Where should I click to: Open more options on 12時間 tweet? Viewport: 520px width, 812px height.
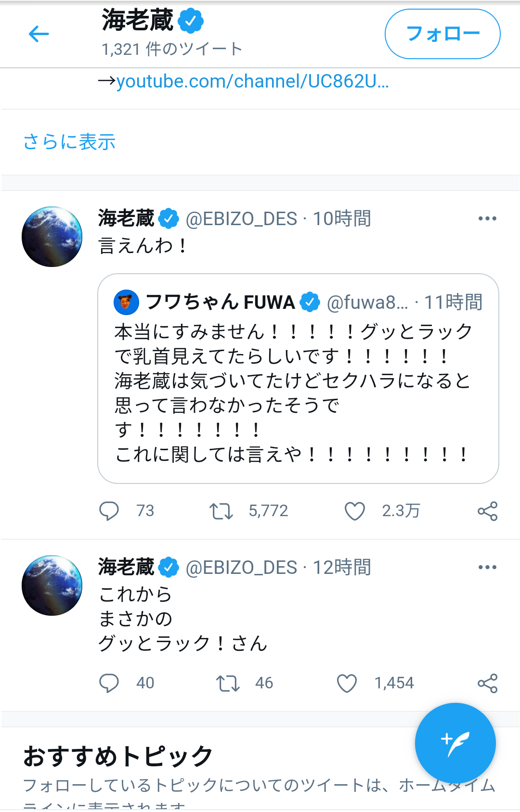pos(487,568)
